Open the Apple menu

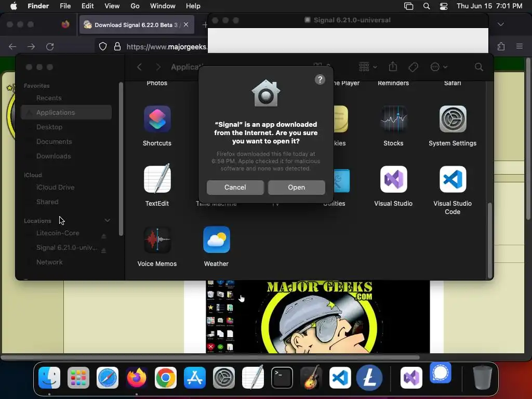click(x=14, y=6)
